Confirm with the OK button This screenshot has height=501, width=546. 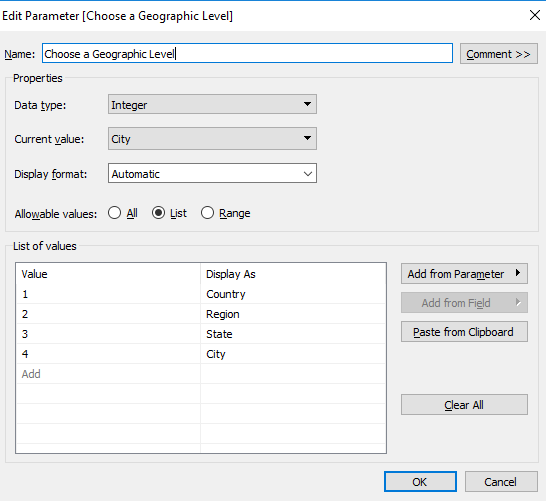[x=420, y=482]
